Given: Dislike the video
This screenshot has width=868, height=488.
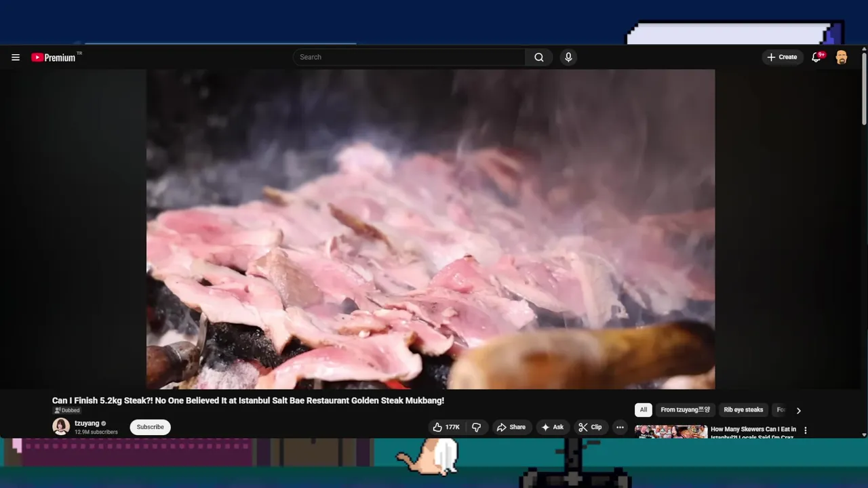Looking at the screenshot, I should (477, 427).
